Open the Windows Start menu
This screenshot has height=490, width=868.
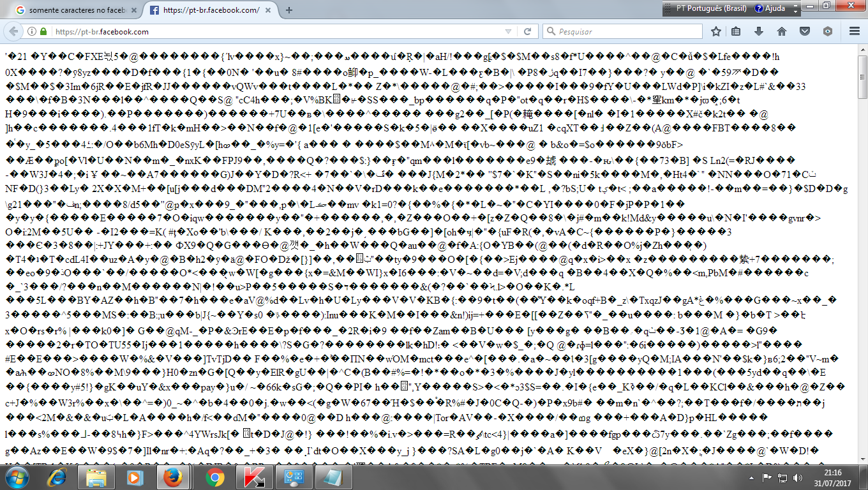pyautogui.click(x=17, y=477)
